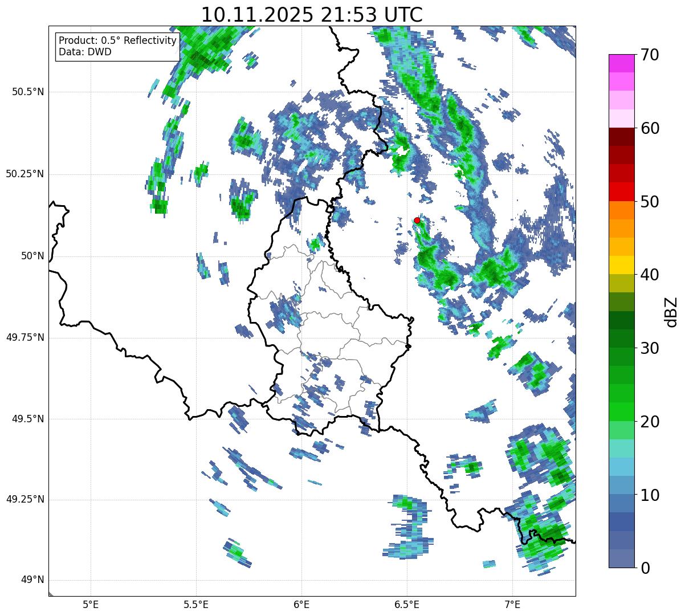Click the 49°N latitude label

pyautogui.click(x=32, y=580)
